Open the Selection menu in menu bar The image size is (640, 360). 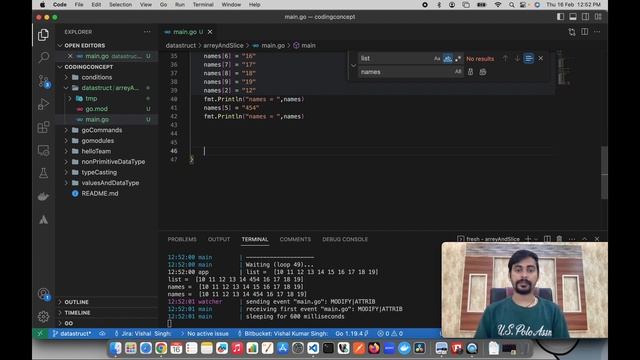(120, 4)
